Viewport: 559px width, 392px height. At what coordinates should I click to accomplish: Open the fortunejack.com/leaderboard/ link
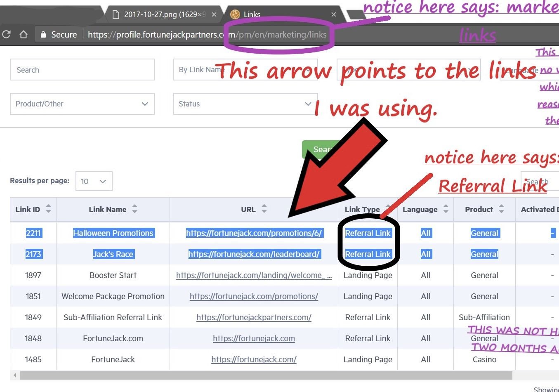click(254, 254)
